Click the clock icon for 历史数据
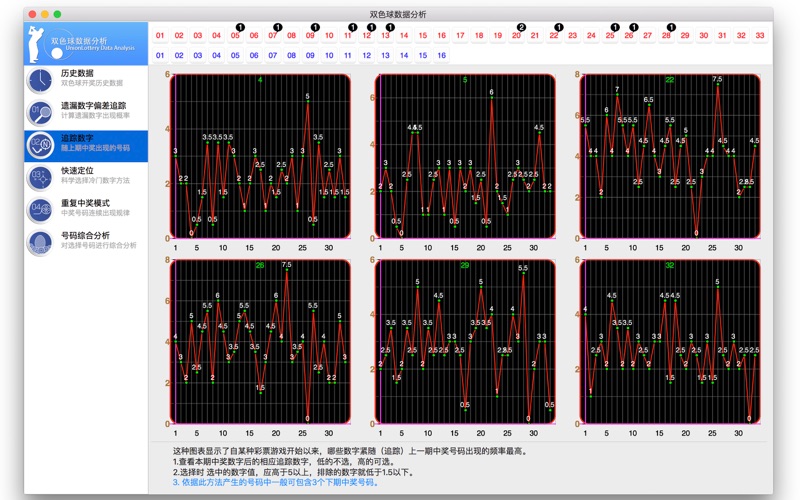The image size is (800, 500). [40, 81]
